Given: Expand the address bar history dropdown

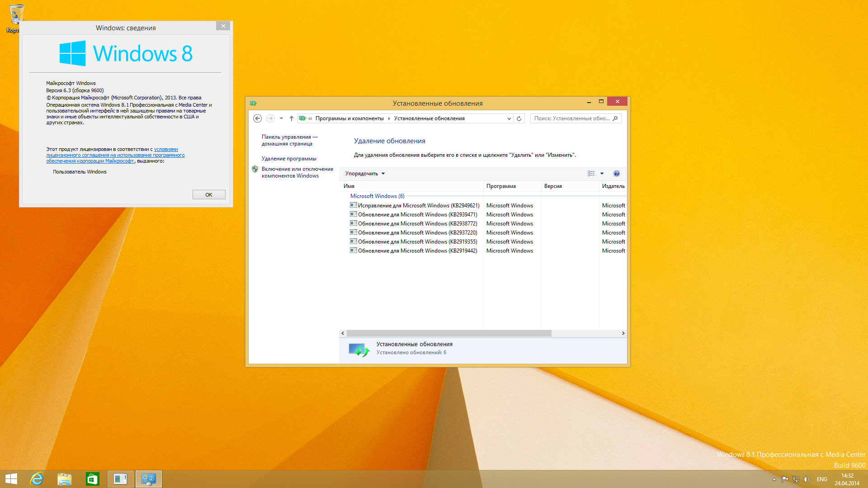Looking at the screenshot, I should [509, 118].
